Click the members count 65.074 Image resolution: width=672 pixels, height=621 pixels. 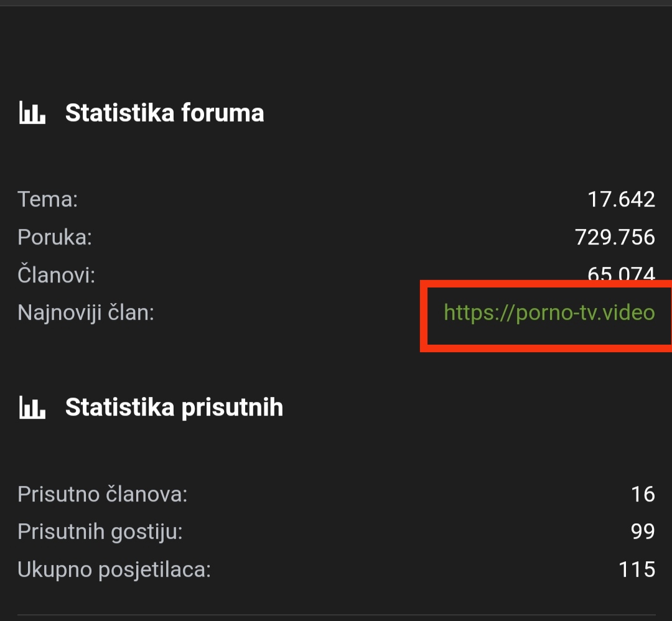click(x=621, y=273)
